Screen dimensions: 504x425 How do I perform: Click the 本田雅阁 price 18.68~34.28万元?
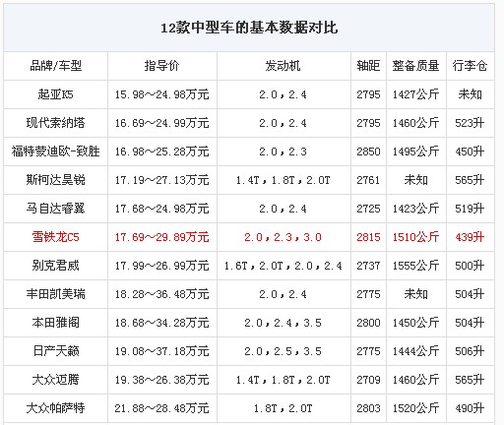[x=162, y=323]
